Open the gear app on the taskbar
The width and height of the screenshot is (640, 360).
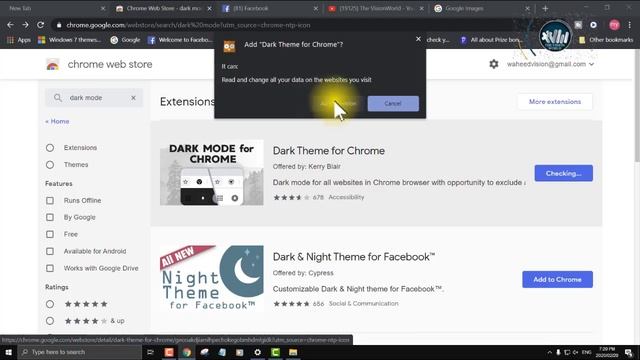(258, 352)
